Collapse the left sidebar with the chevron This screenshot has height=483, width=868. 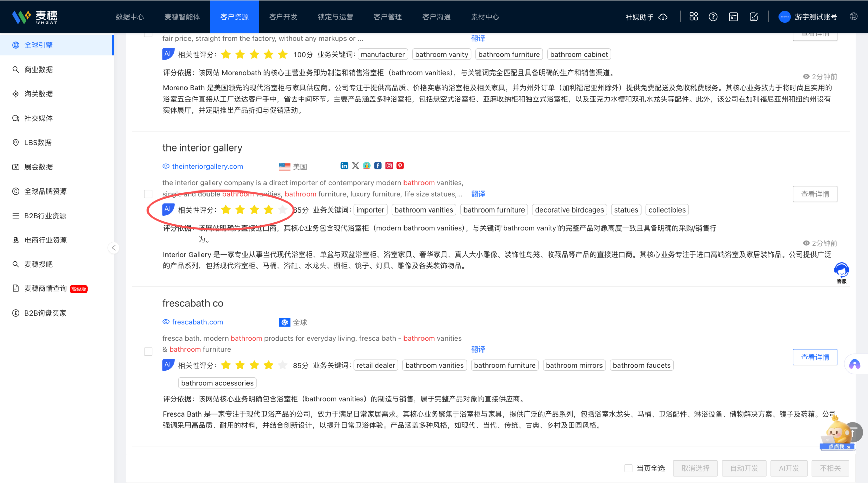[114, 248]
